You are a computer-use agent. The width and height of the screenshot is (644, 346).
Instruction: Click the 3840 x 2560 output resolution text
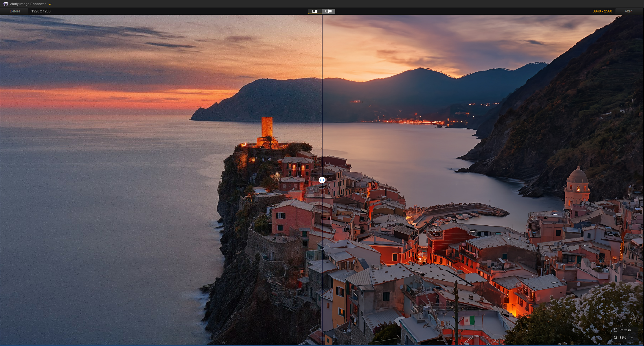(602, 11)
